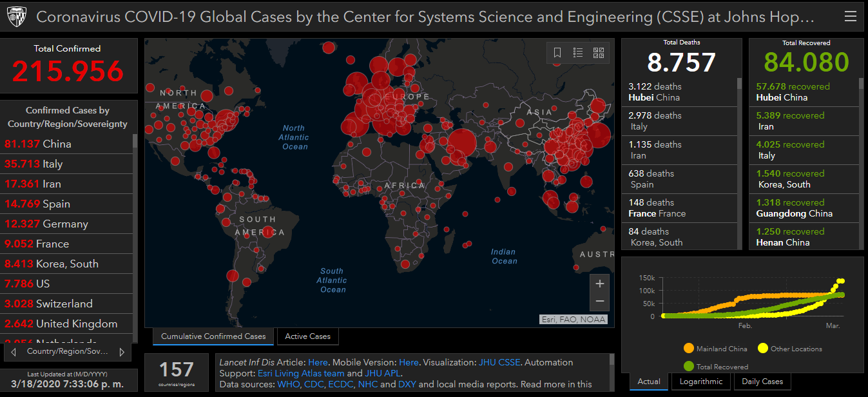The image size is (868, 397).
Task: Select 9.052 France in country list
Action: click(x=67, y=244)
